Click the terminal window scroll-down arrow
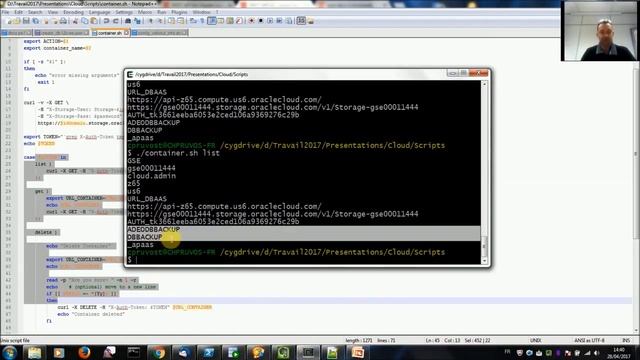Screen dimensions: 640x360 click(484, 260)
